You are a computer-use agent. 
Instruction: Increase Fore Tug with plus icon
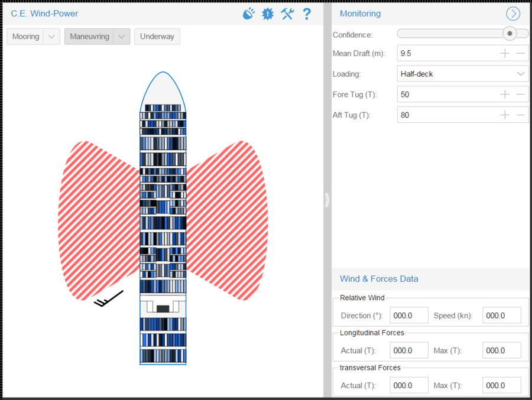(505, 95)
